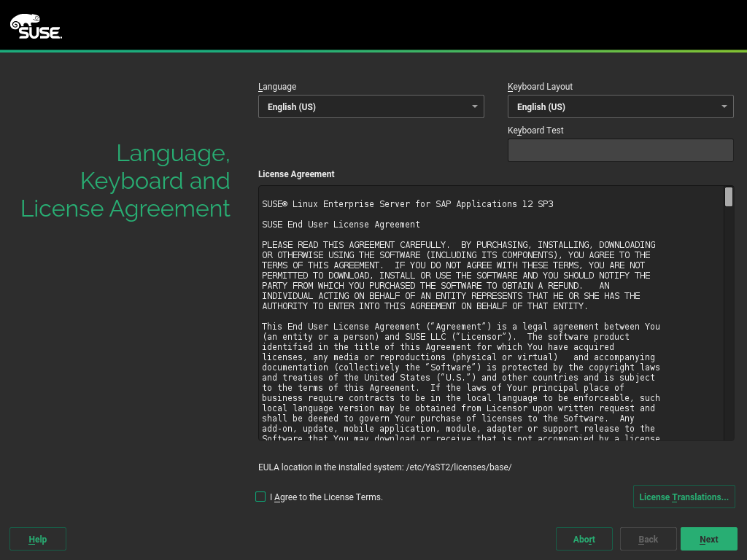Click the 'PLEASE READ THIS AGREEMENT' paragraph
747x560 pixels.
[458, 276]
